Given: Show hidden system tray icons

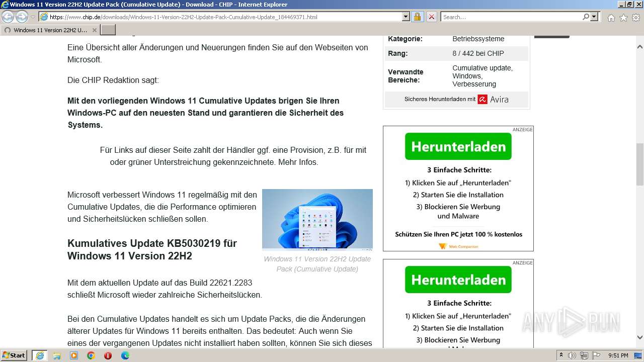Looking at the screenshot, I should [561, 355].
